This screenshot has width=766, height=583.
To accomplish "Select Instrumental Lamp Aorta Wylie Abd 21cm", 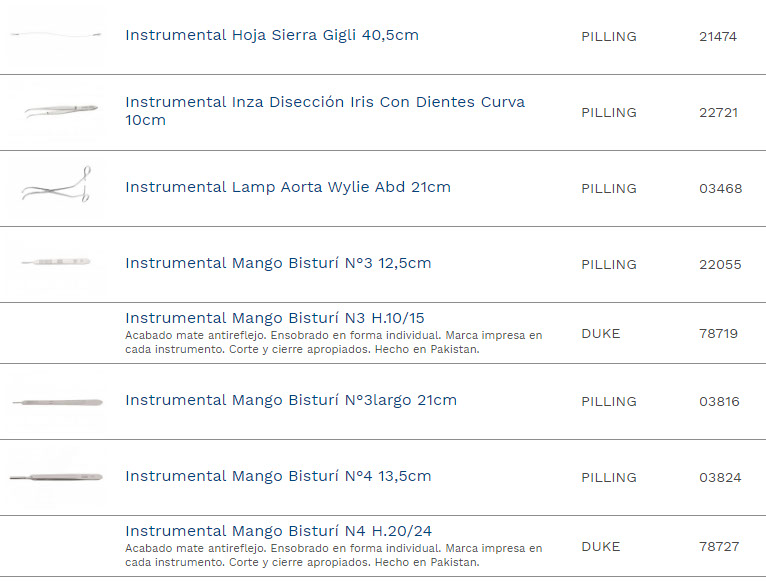I will pos(287,187).
